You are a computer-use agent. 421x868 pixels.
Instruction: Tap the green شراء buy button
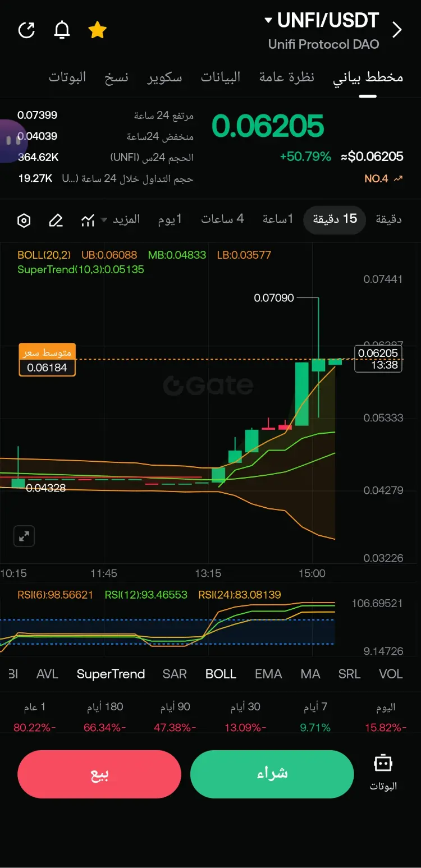[272, 774]
